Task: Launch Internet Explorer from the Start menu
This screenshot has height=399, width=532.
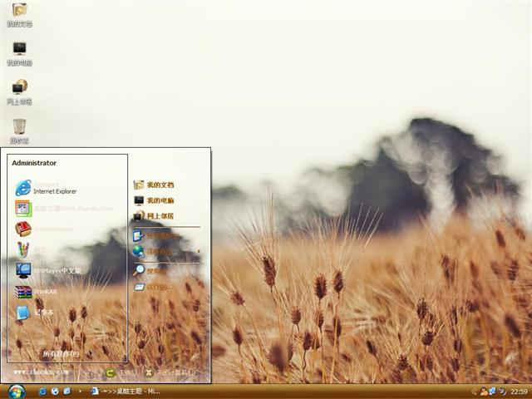Action: coord(47,188)
